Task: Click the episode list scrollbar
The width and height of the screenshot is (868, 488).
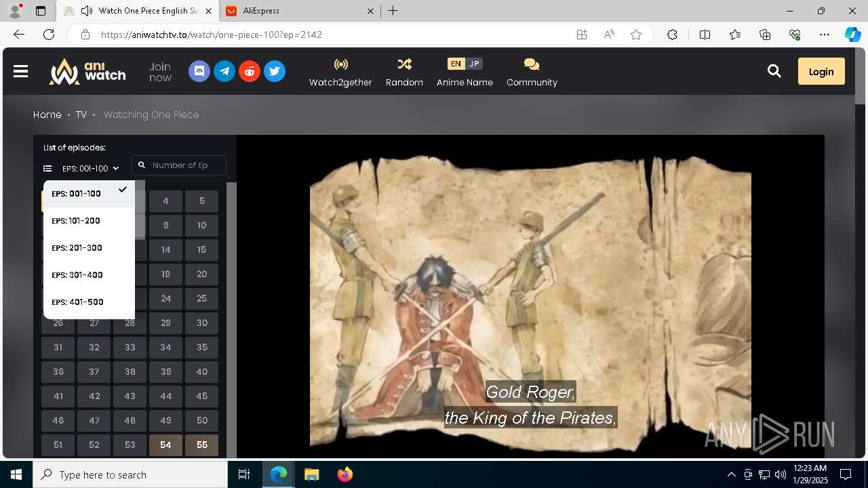Action: pos(231,320)
